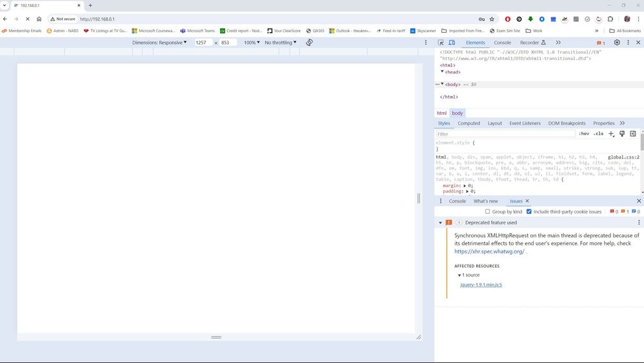Open the DevTools customize three-dot menu
644x363 pixels.
click(x=628, y=43)
